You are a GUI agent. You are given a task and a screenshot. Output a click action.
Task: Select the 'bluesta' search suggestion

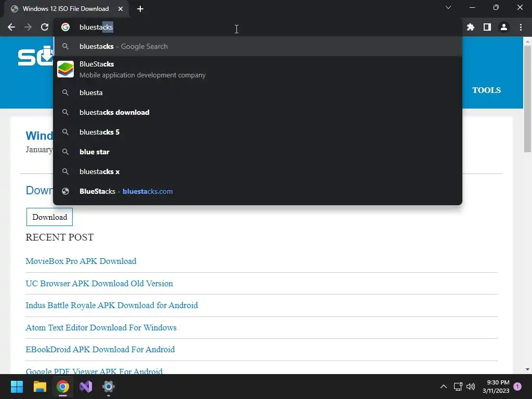click(x=258, y=92)
